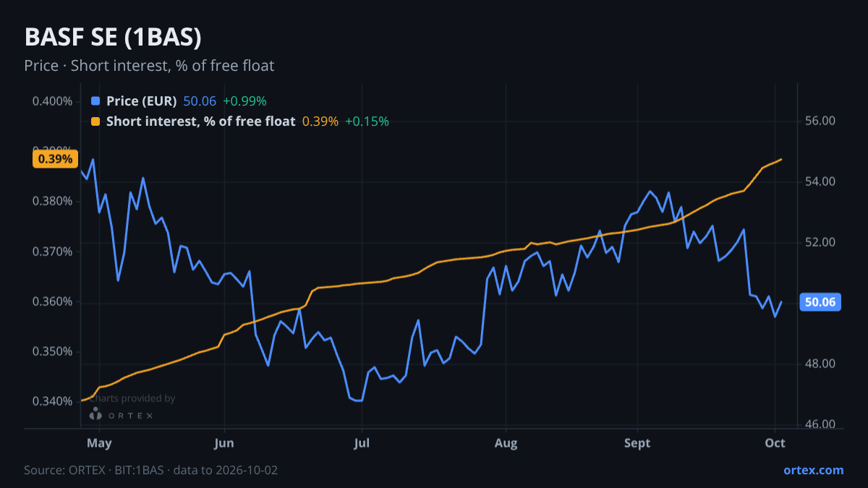Click the 0.340% left axis label
This screenshot has width=868, height=488.
coord(52,401)
